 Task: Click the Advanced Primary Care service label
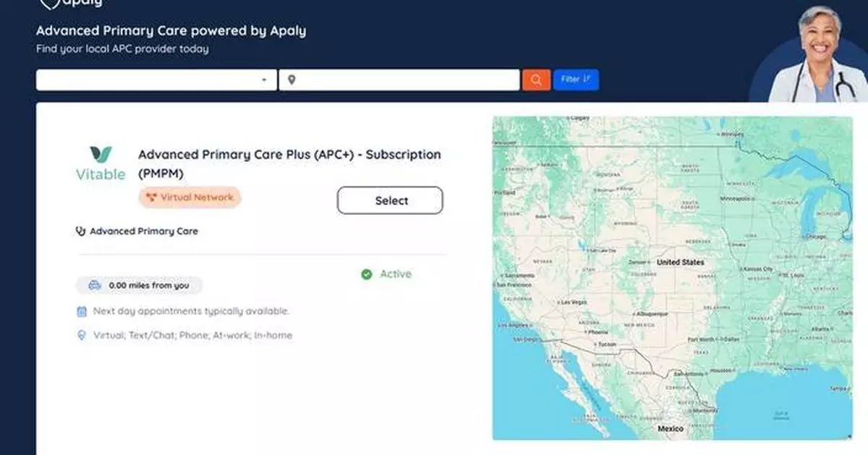(x=143, y=231)
